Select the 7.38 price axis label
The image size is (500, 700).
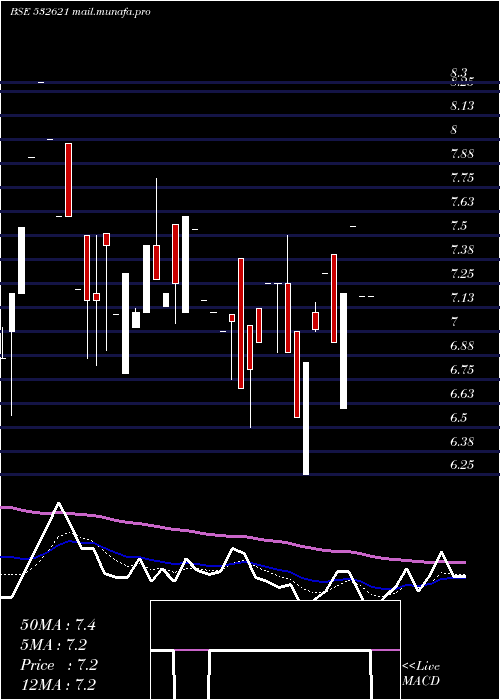[x=462, y=249]
